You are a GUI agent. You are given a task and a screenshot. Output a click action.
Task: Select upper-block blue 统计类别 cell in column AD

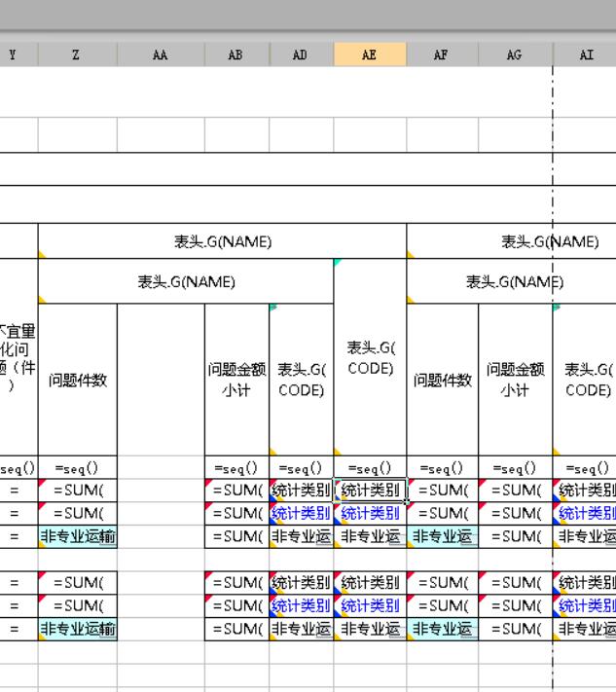point(302,513)
